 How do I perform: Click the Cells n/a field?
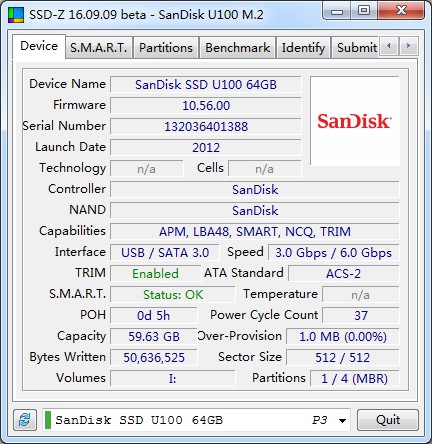pos(265,169)
